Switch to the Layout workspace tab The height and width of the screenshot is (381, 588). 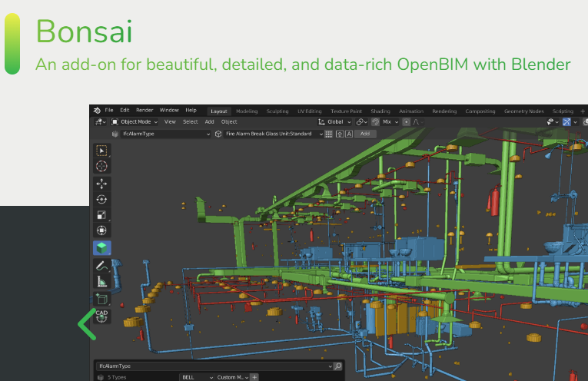219,111
